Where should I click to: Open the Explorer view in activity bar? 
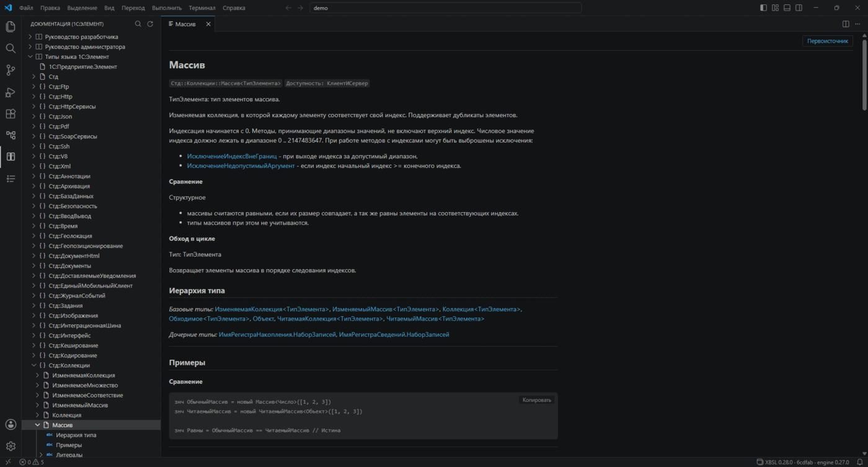pos(11,27)
